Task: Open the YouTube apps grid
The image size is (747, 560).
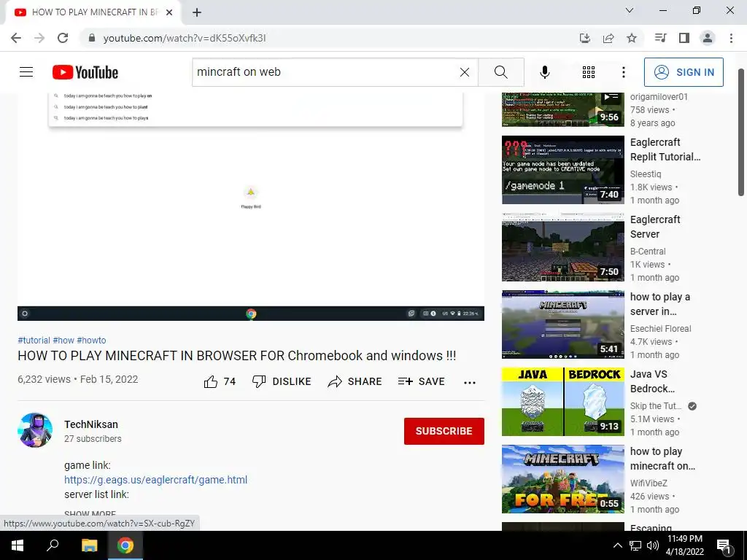Action: pyautogui.click(x=589, y=72)
